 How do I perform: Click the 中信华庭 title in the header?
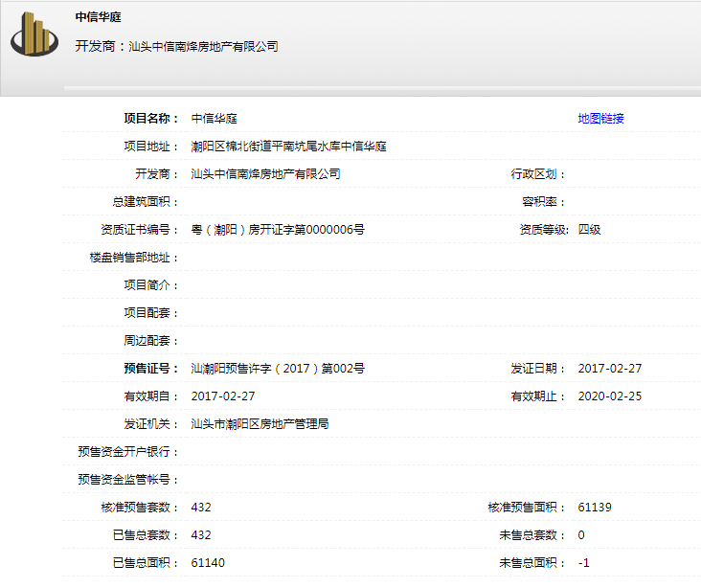[x=99, y=17]
